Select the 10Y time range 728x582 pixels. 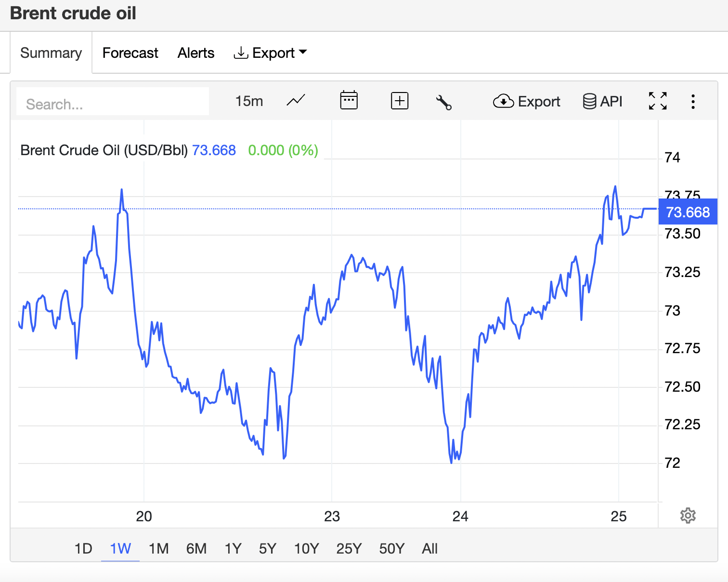point(307,549)
